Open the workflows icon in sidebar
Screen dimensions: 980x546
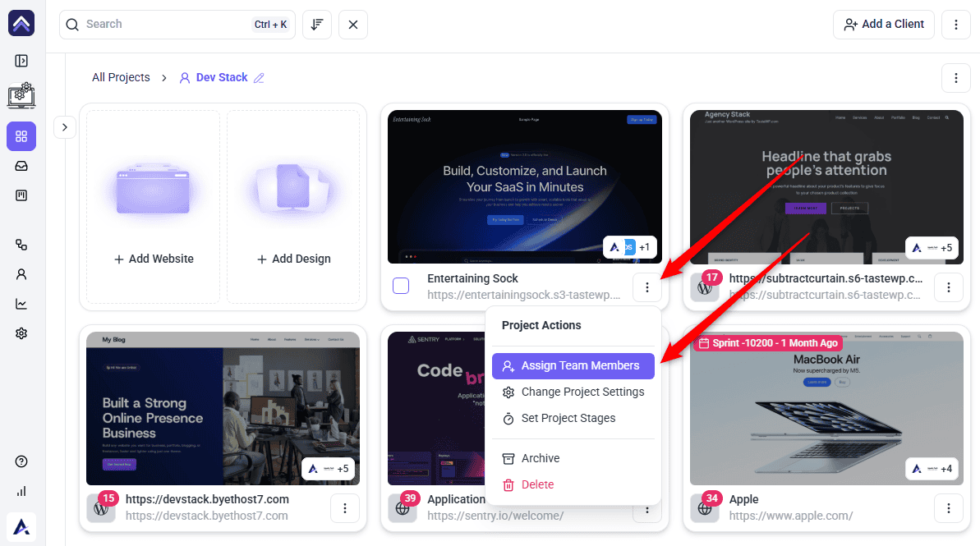point(21,245)
